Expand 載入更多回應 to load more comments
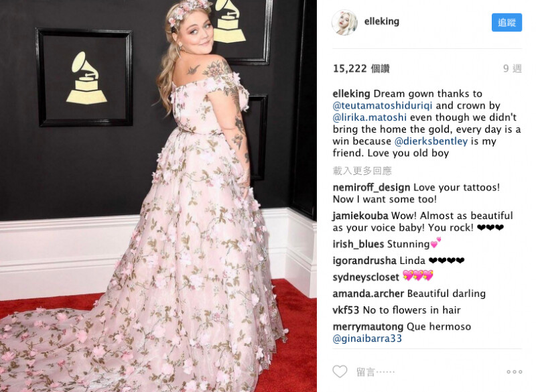Screen dimensions: 536x392 362,171
